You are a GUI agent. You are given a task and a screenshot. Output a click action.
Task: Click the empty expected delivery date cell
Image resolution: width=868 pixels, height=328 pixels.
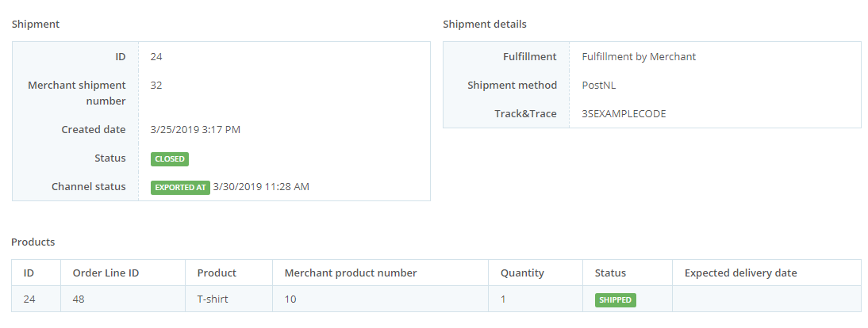[766, 299]
